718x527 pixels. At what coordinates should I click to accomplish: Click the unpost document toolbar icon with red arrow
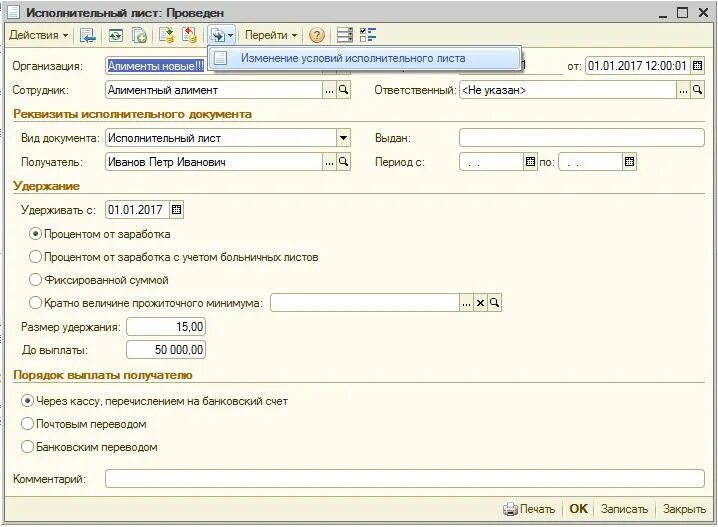point(189,35)
